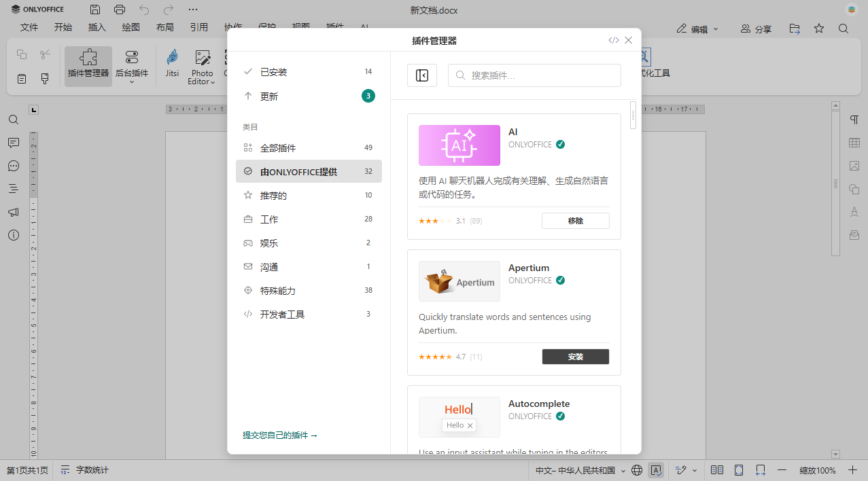Select 全部插件 category
The width and height of the screenshot is (868, 481).
(309, 148)
